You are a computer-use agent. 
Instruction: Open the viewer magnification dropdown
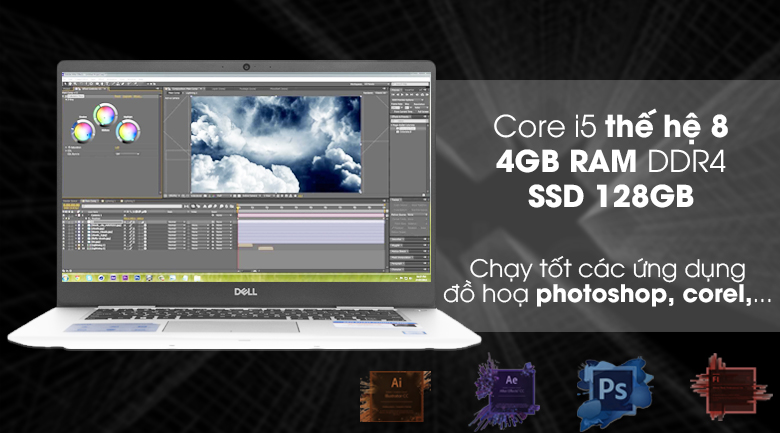tap(174, 196)
